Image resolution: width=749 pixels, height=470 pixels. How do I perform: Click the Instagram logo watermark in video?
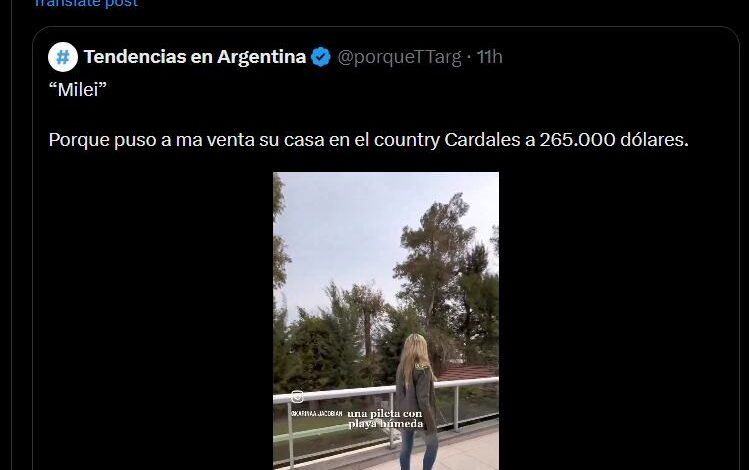coord(298,396)
